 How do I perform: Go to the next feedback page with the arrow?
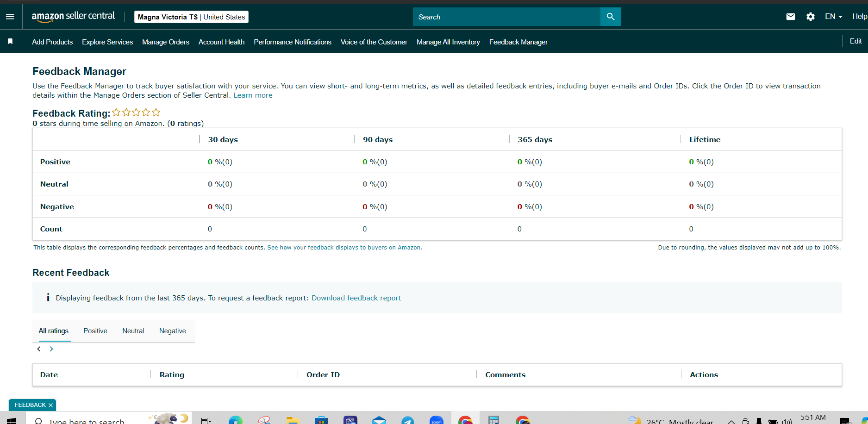coord(51,349)
